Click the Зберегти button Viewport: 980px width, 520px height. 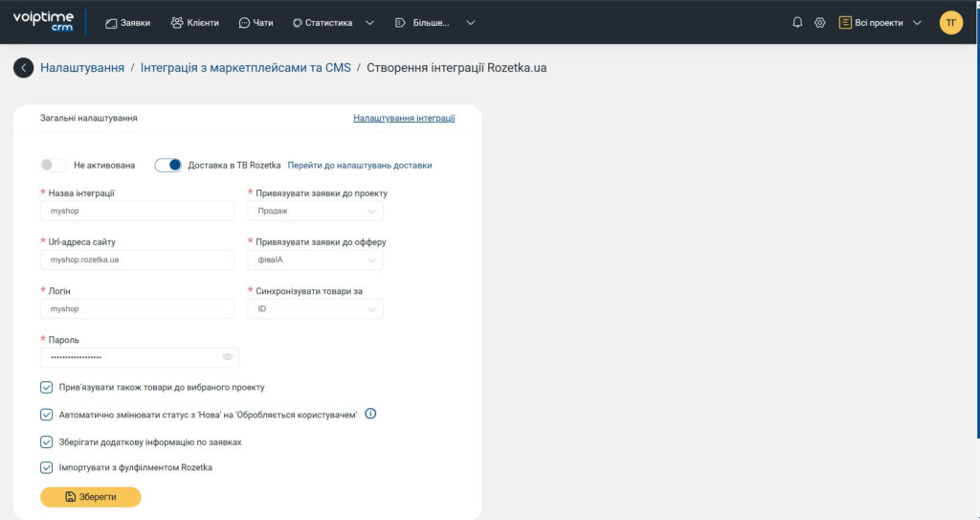tap(91, 497)
